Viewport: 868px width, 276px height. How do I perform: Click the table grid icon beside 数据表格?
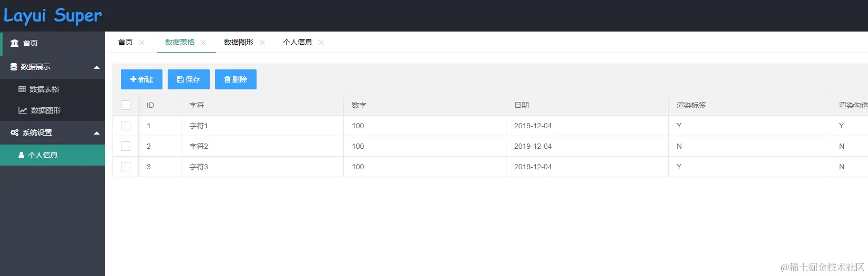click(x=22, y=89)
